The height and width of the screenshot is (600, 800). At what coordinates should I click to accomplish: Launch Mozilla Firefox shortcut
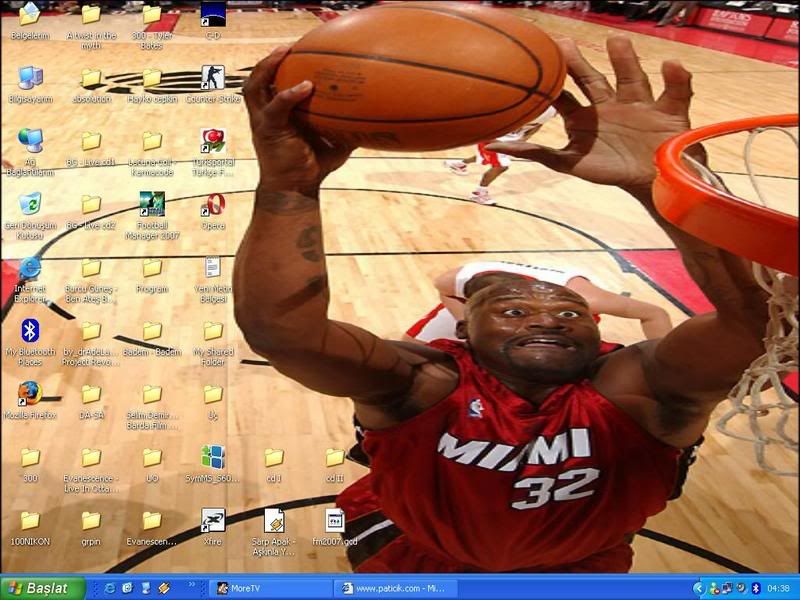click(x=30, y=393)
